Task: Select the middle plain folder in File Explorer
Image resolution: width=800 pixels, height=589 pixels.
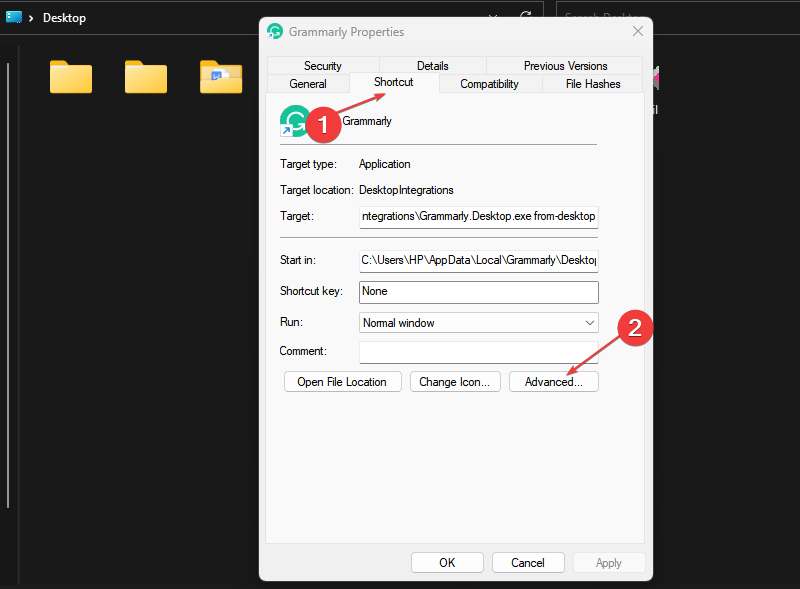Action: pyautogui.click(x=146, y=77)
